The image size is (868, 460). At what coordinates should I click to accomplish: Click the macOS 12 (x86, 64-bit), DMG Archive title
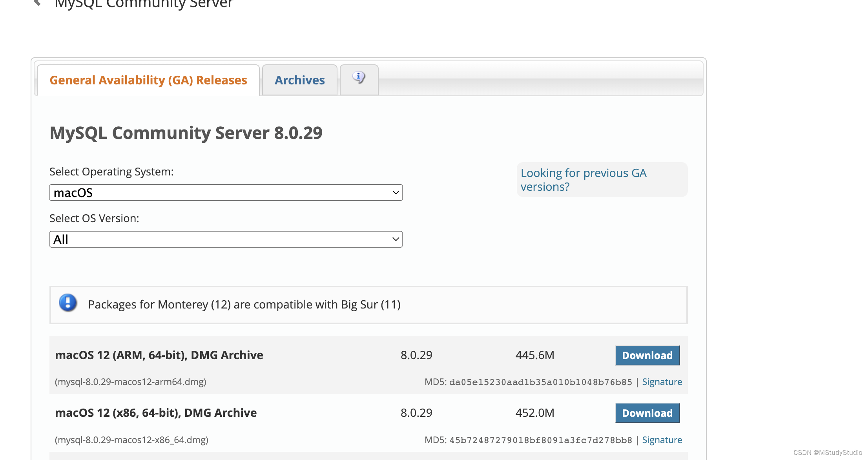coord(156,413)
